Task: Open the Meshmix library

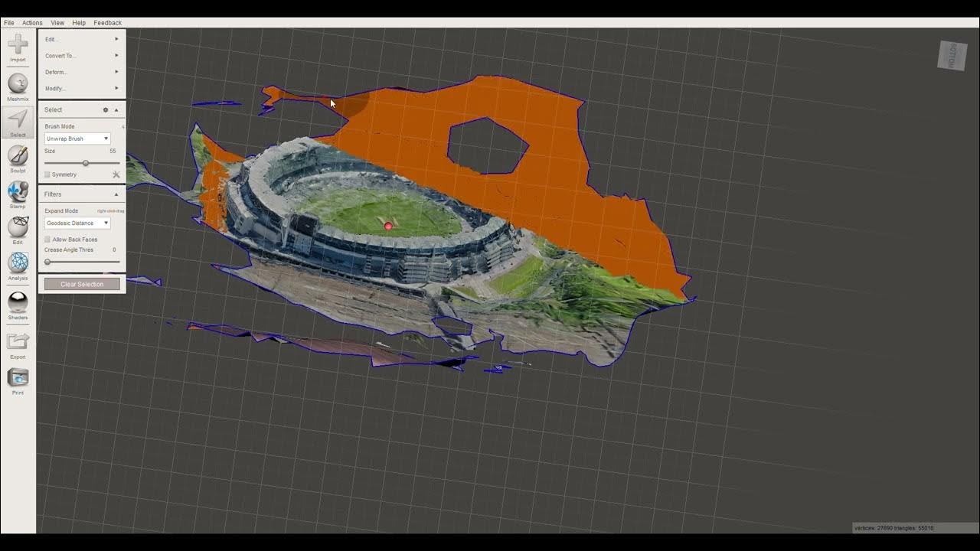Action: pyautogui.click(x=18, y=87)
